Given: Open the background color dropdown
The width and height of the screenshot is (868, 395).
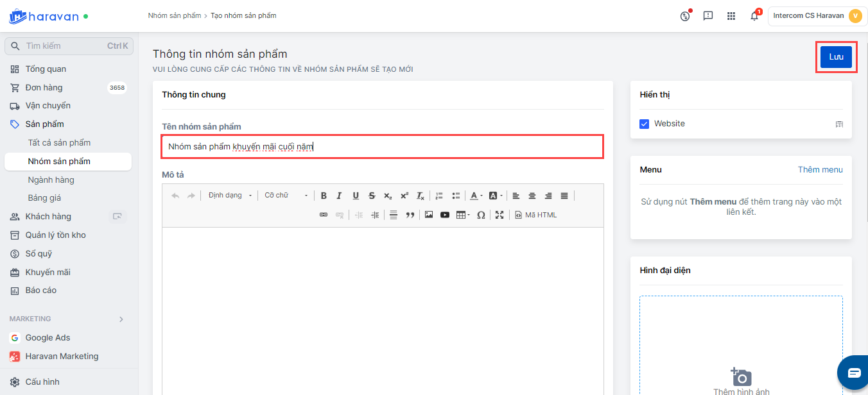Looking at the screenshot, I should (x=495, y=196).
